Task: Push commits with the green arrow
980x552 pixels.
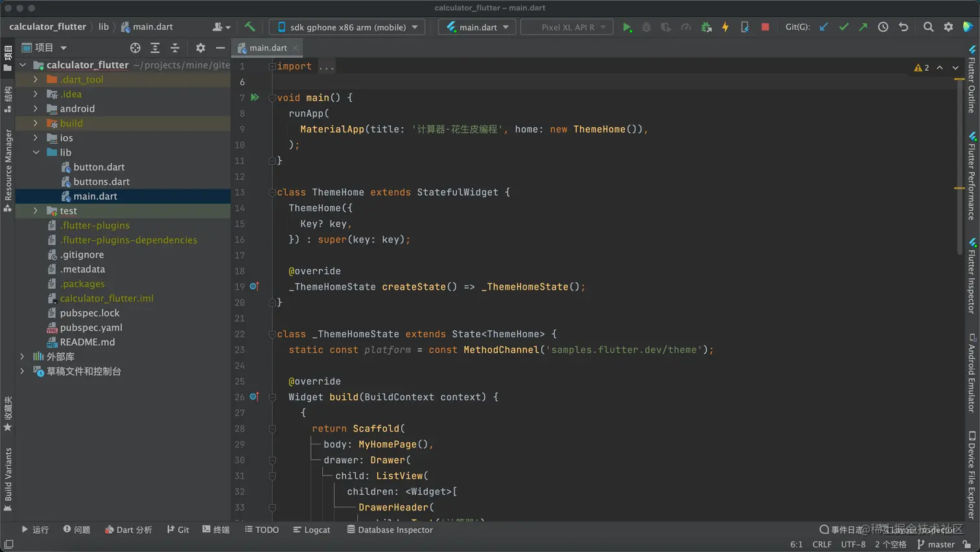Action: coord(863,27)
